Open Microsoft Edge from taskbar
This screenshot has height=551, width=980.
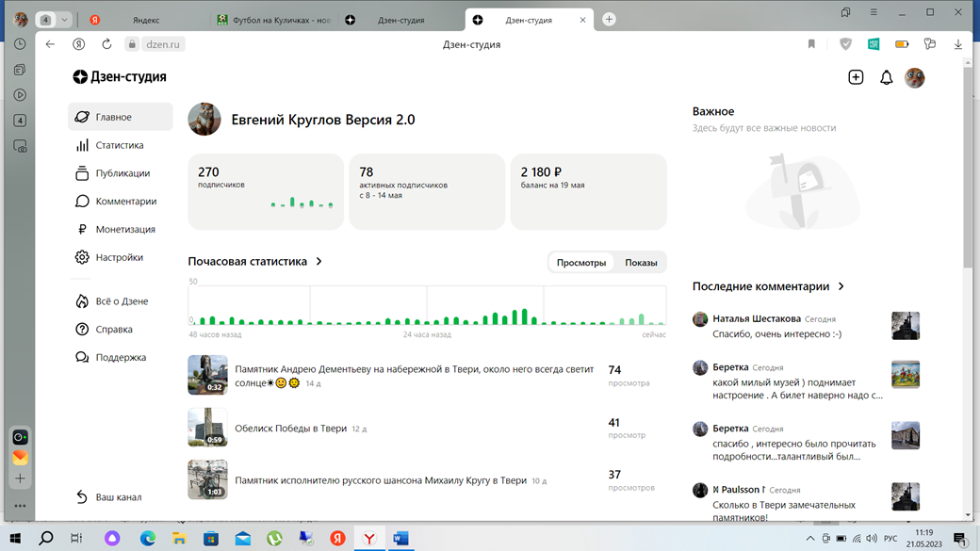(x=148, y=538)
